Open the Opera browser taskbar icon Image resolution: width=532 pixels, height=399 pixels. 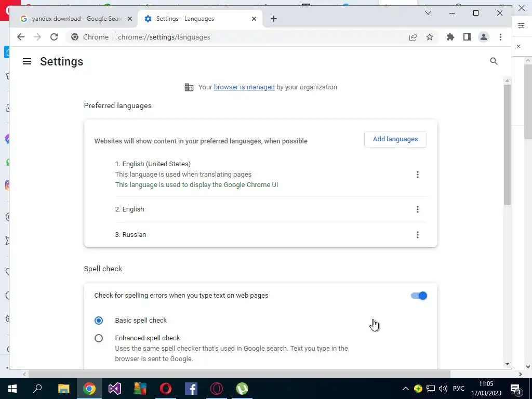[x=166, y=389]
